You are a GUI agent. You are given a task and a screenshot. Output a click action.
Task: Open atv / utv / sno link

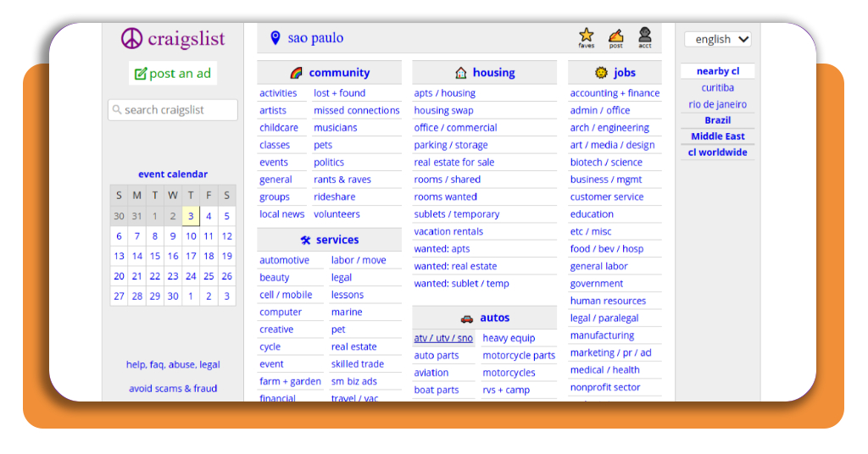pyautogui.click(x=443, y=338)
